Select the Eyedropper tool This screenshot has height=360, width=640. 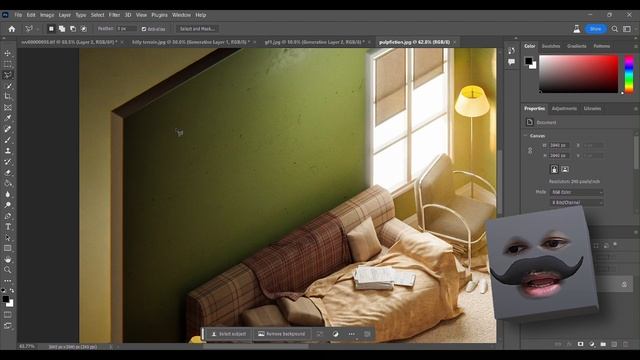pos(8,118)
